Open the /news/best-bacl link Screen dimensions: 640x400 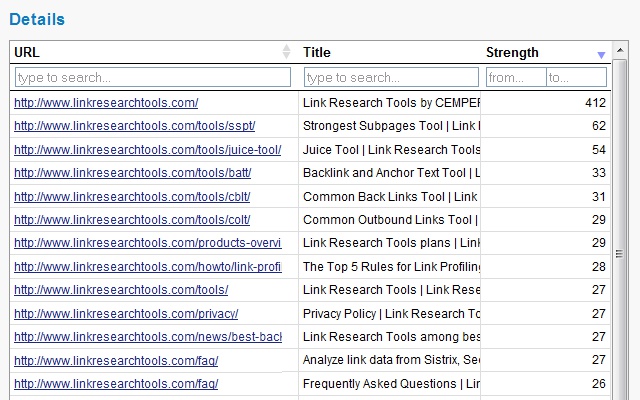(148, 337)
